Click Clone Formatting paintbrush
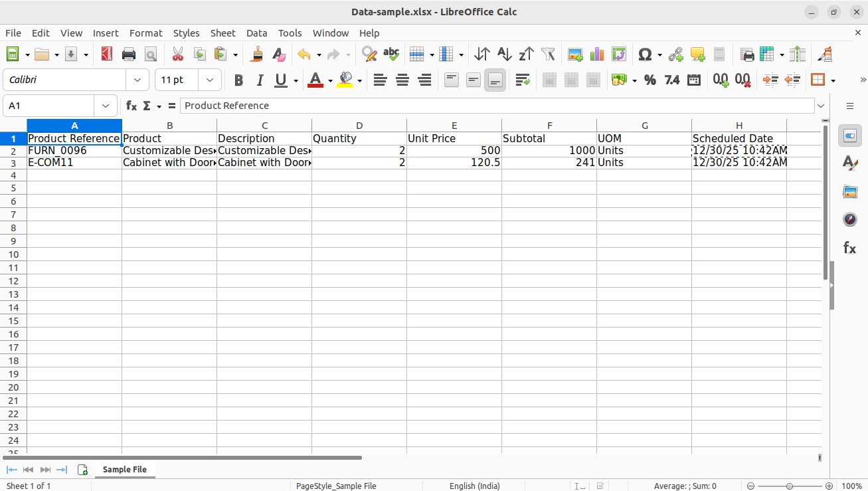 click(257, 54)
